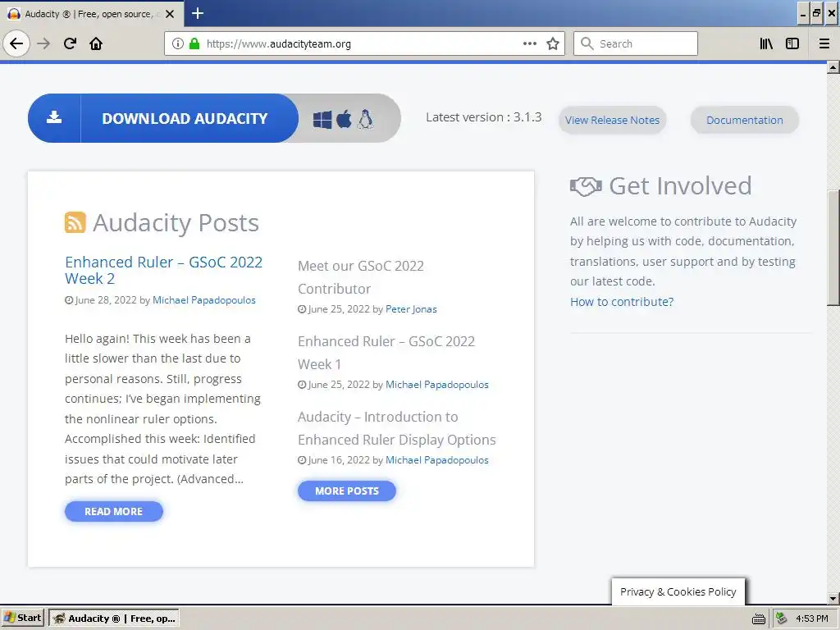Click the orange RSS feed icon
This screenshot has height=630, width=840.
coord(75,222)
